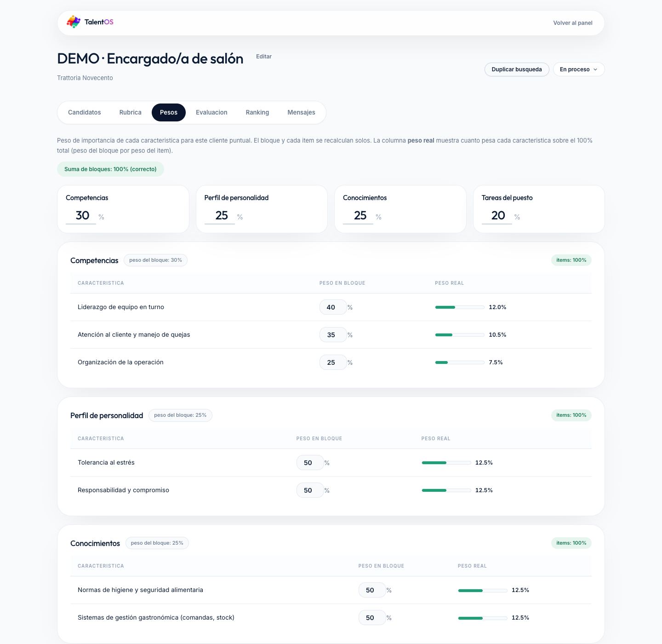This screenshot has width=662, height=644.
Task: Click the 10.5% peso real value
Action: click(x=497, y=335)
